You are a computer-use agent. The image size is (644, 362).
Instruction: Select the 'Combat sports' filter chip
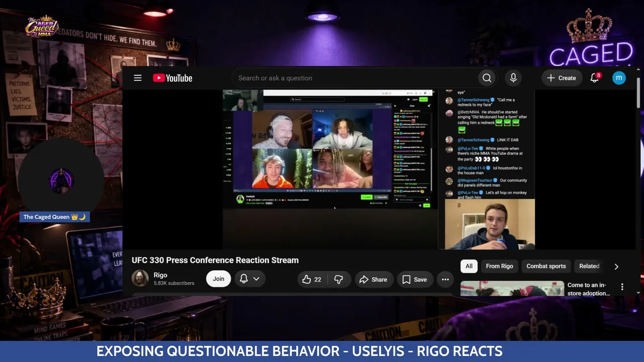(546, 266)
